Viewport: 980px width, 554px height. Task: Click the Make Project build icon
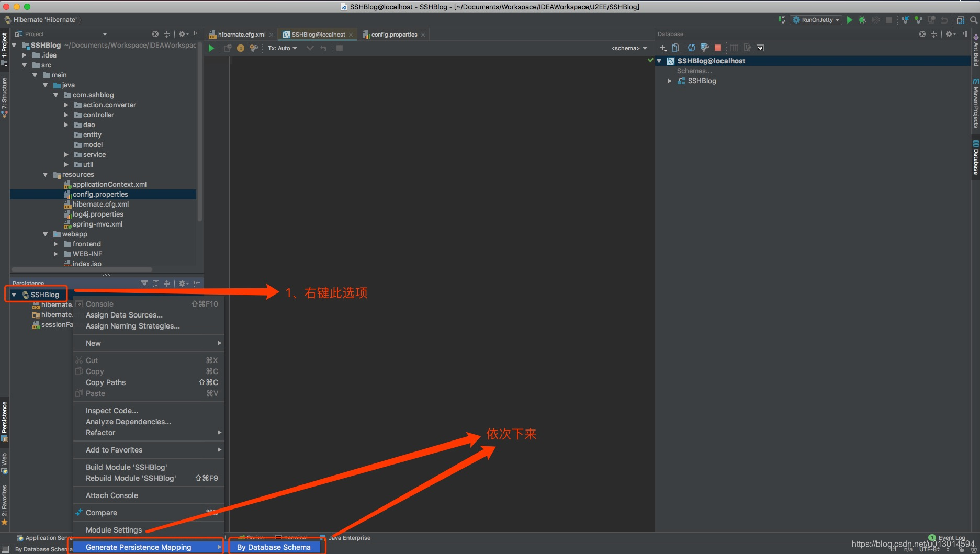(x=782, y=20)
